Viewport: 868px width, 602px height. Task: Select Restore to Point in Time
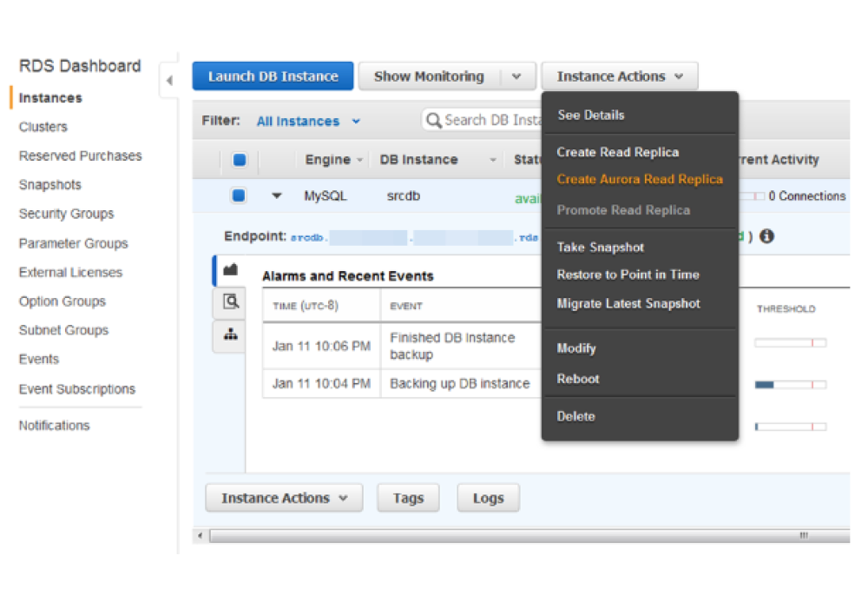[x=628, y=275]
